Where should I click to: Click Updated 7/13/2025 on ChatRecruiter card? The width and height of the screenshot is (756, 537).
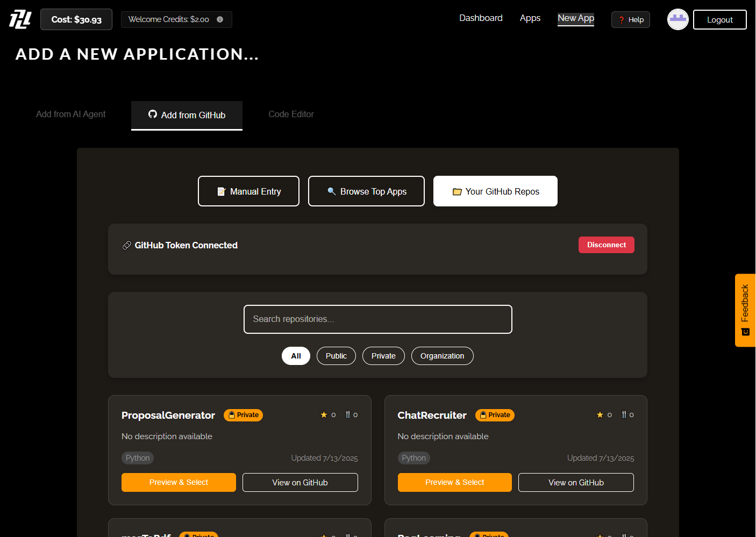(x=601, y=458)
